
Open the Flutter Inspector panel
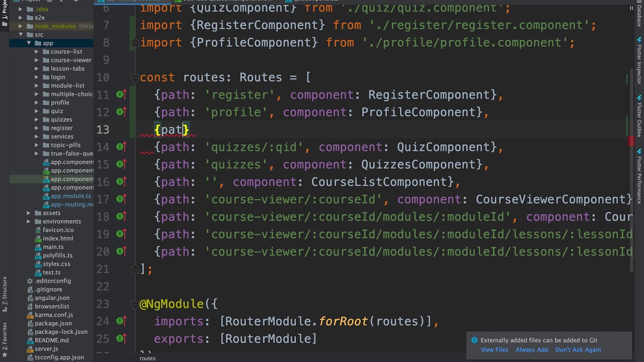[639, 60]
